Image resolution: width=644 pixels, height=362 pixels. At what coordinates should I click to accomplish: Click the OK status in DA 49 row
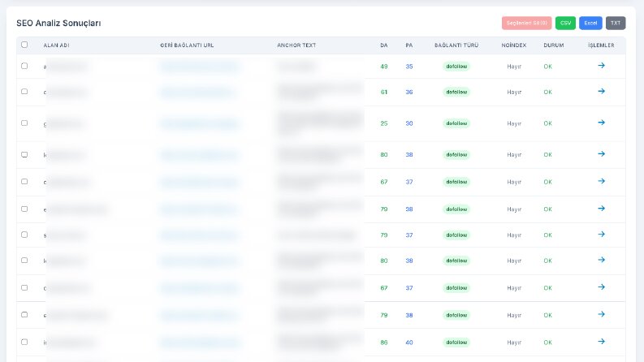coord(548,67)
